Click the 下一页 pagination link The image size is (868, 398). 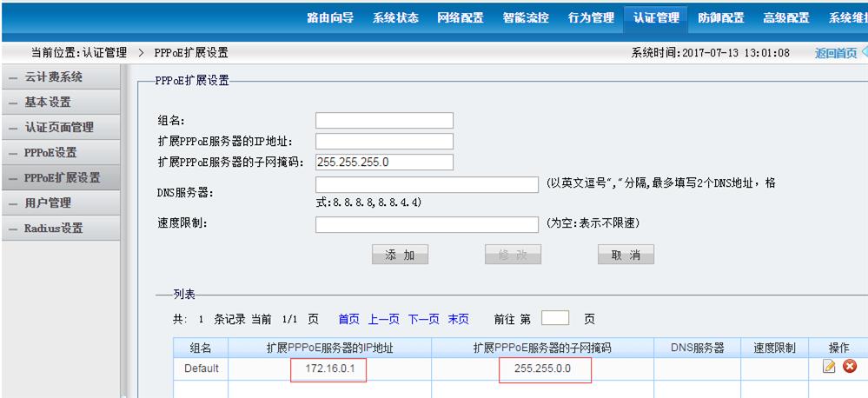[x=423, y=319]
